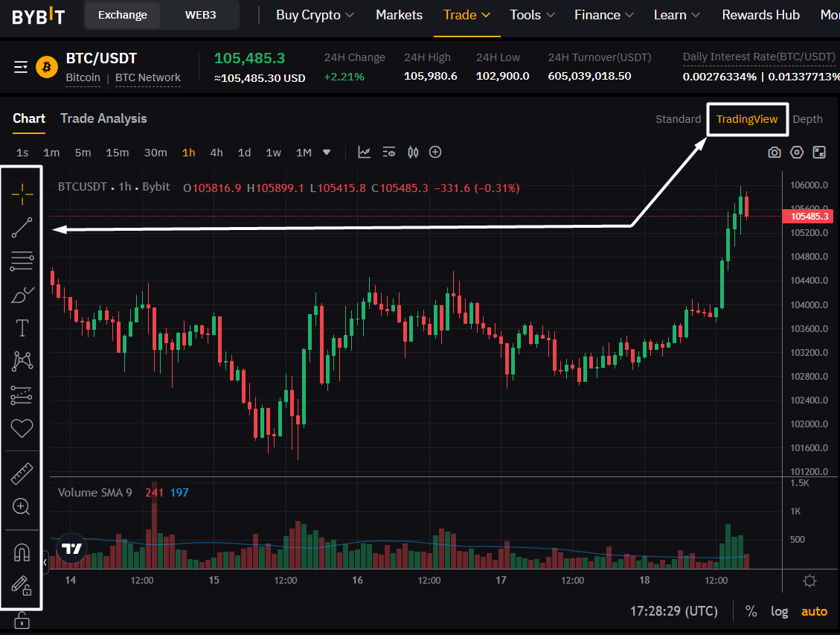Click the UTC time display
Viewport: 840px width, 635px height.
point(674,611)
